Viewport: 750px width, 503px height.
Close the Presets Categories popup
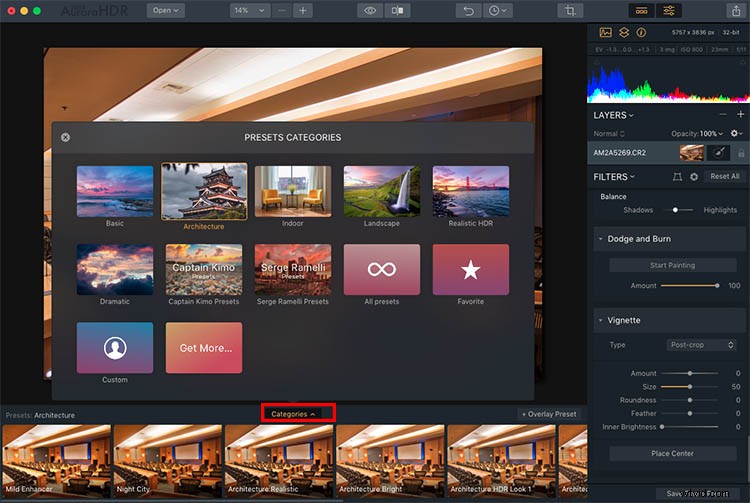(66, 137)
